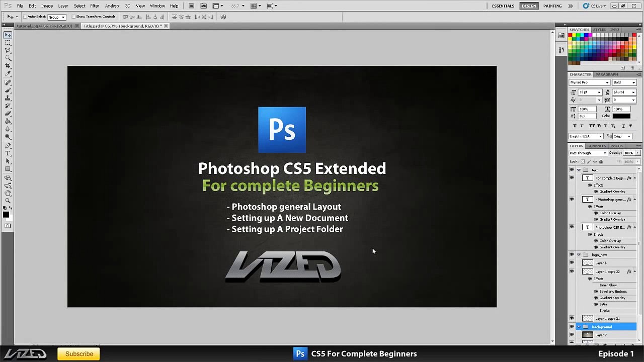Switch to the Channels tab
Viewport: 644px width, 362px height.
[x=597, y=146]
